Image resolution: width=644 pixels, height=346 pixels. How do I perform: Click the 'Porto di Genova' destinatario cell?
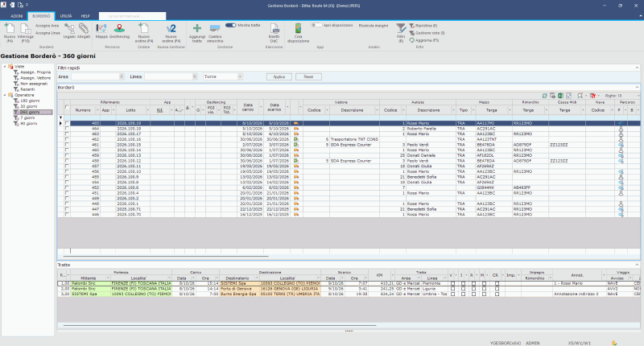(x=239, y=289)
